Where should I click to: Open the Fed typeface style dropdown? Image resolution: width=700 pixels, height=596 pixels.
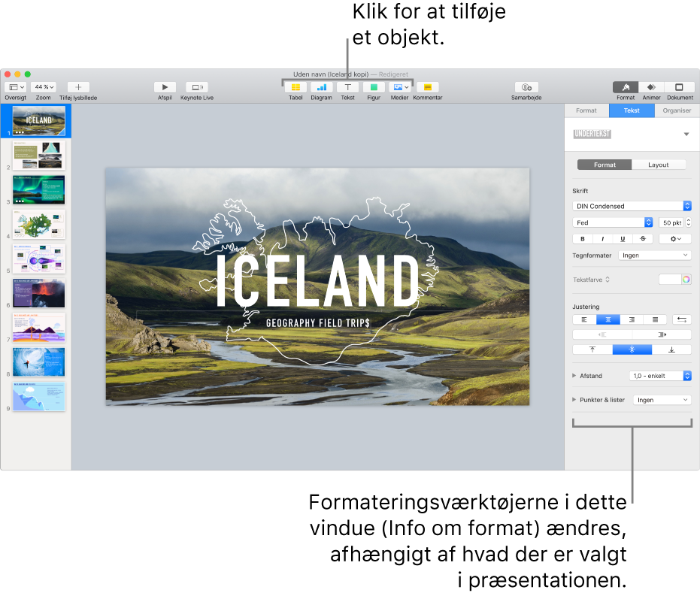613,222
